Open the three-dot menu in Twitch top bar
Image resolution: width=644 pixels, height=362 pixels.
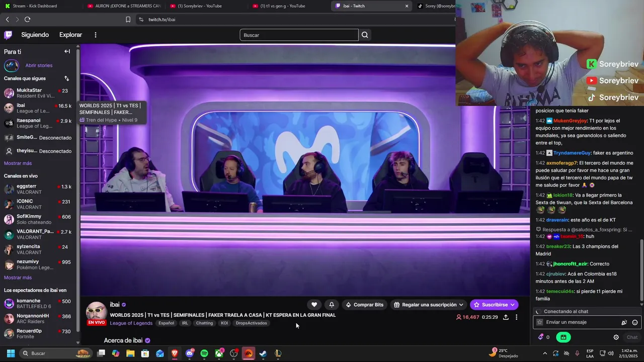[95, 35]
